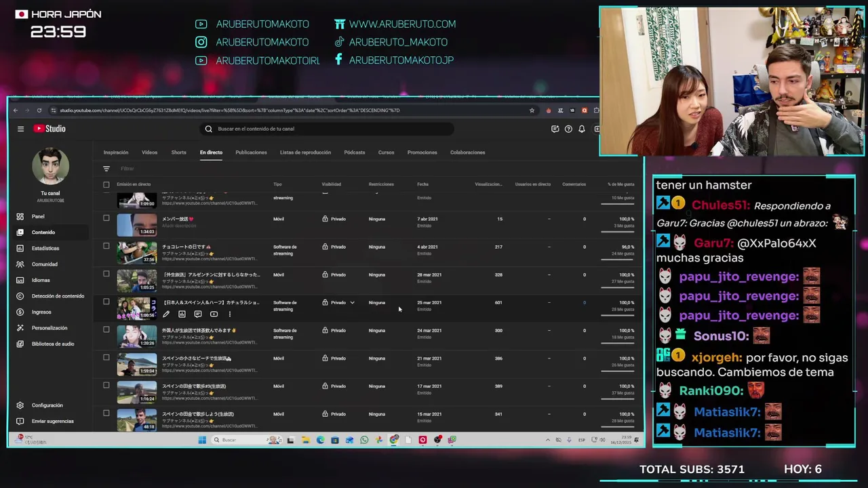868x488 pixels.
Task: Switch to the Shorts tab
Action: click(178, 152)
